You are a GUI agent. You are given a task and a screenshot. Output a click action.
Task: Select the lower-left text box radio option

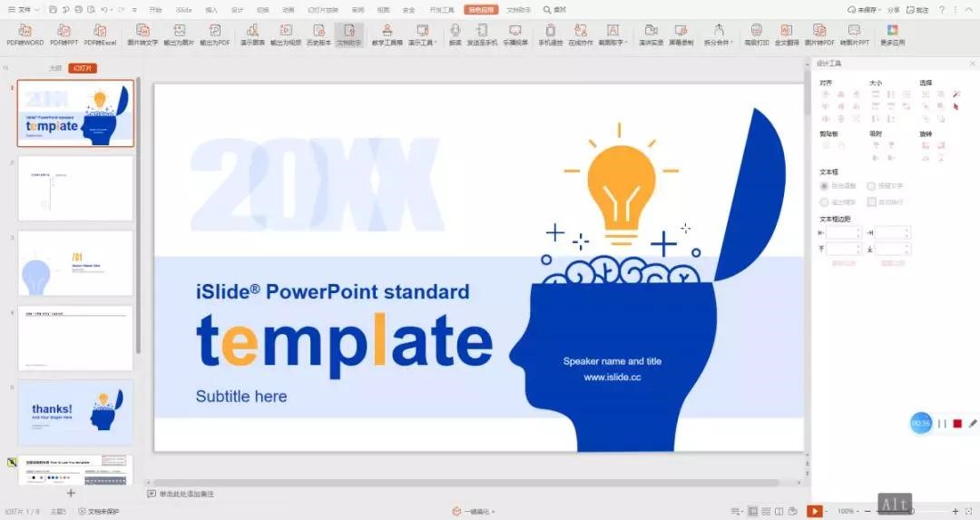(824, 202)
